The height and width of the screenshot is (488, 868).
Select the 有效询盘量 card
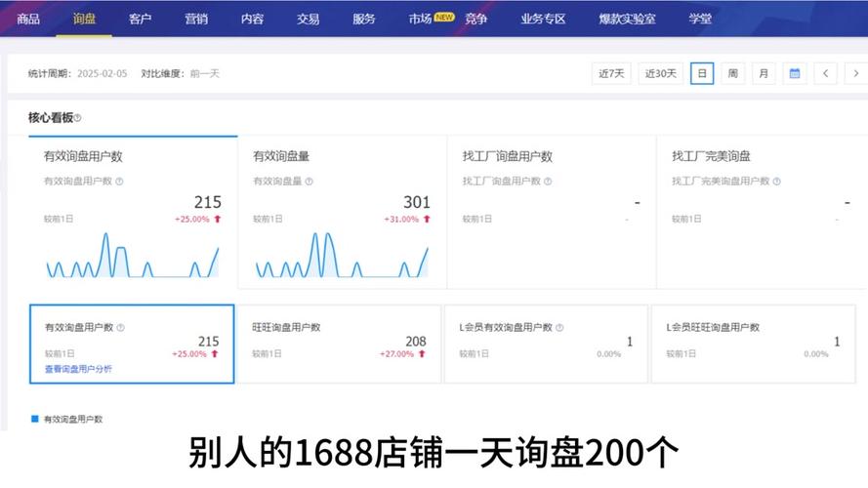(342, 212)
